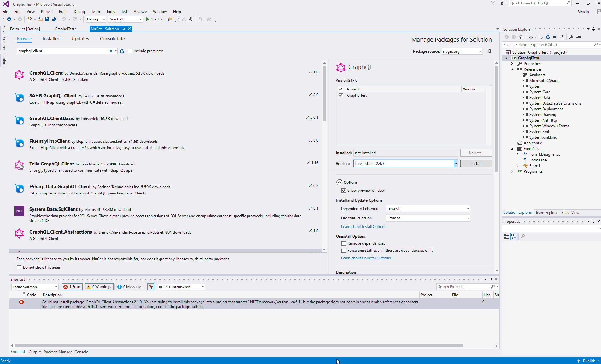The width and height of the screenshot is (601, 364).
Task: Open NuGet package source settings gear
Action: [489, 51]
